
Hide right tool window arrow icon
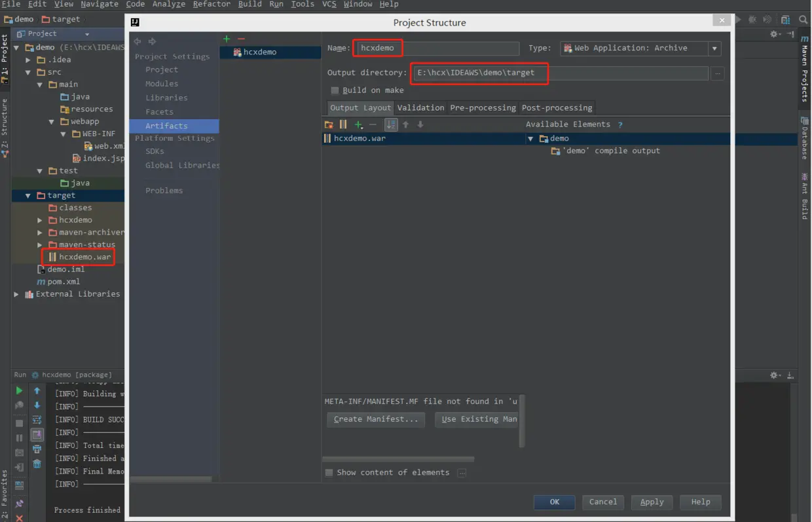tap(790, 34)
